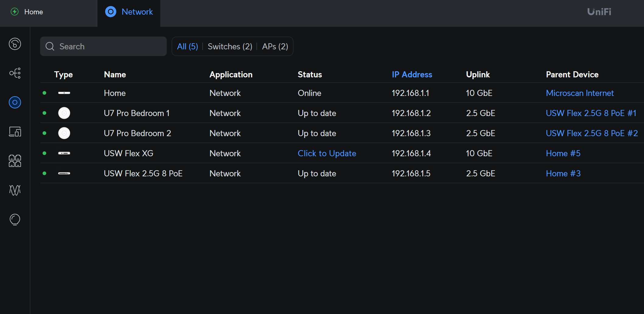Click Up to date status of U7 Pro Bedroom 1
The height and width of the screenshot is (314, 644).
tap(317, 113)
